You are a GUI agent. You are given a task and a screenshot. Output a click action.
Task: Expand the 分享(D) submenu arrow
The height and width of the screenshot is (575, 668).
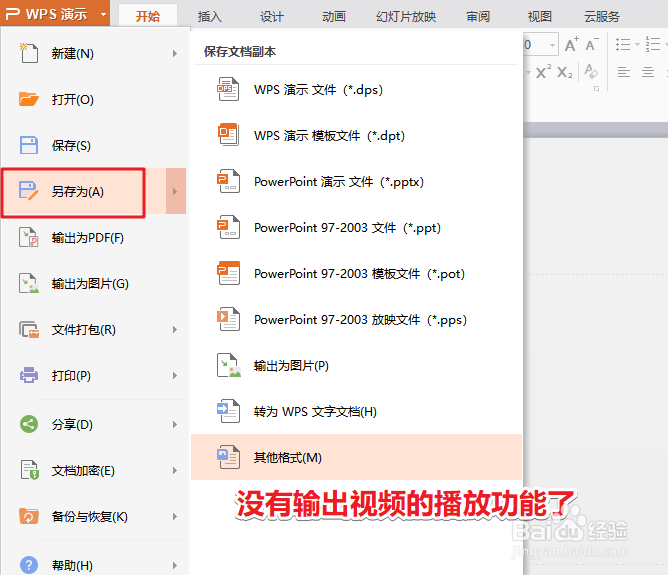point(175,424)
